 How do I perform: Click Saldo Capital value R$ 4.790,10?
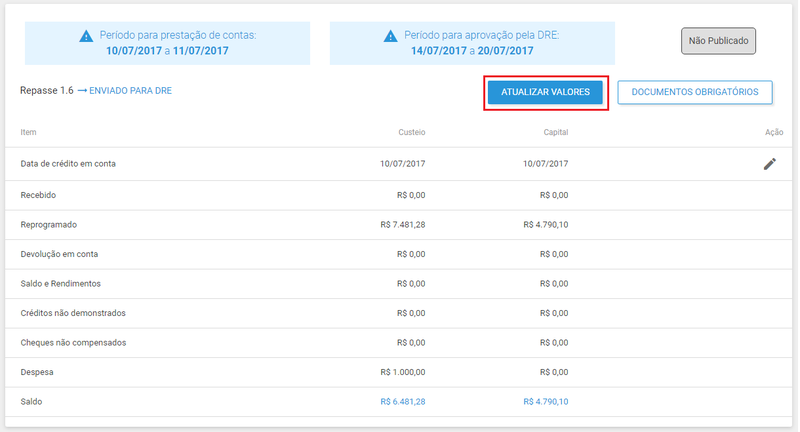click(545, 401)
